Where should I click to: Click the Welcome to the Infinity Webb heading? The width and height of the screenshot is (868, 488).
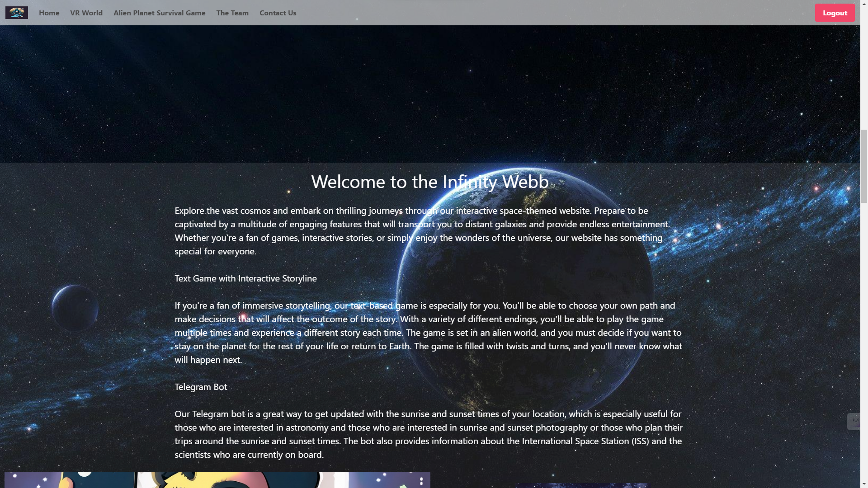point(429,182)
